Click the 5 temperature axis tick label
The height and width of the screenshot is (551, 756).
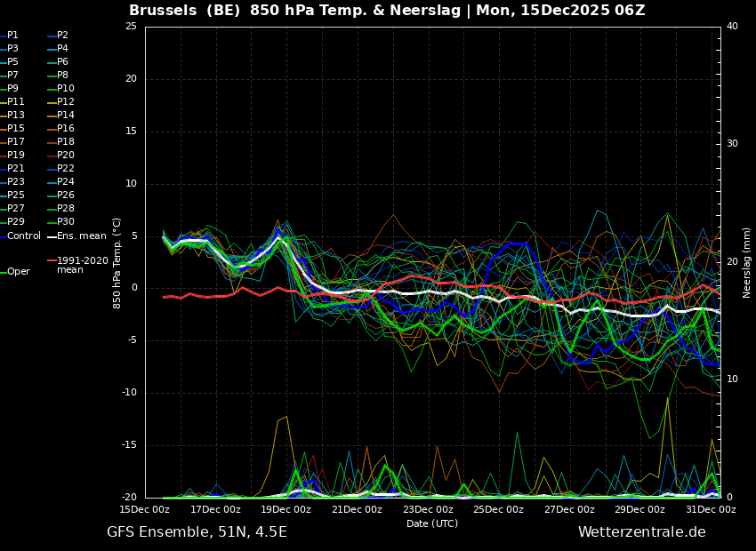(134, 236)
